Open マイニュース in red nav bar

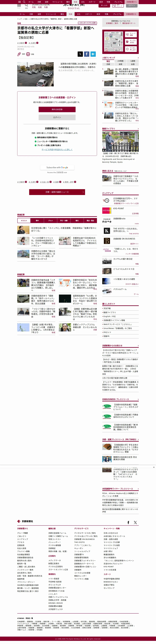click(51, 14)
